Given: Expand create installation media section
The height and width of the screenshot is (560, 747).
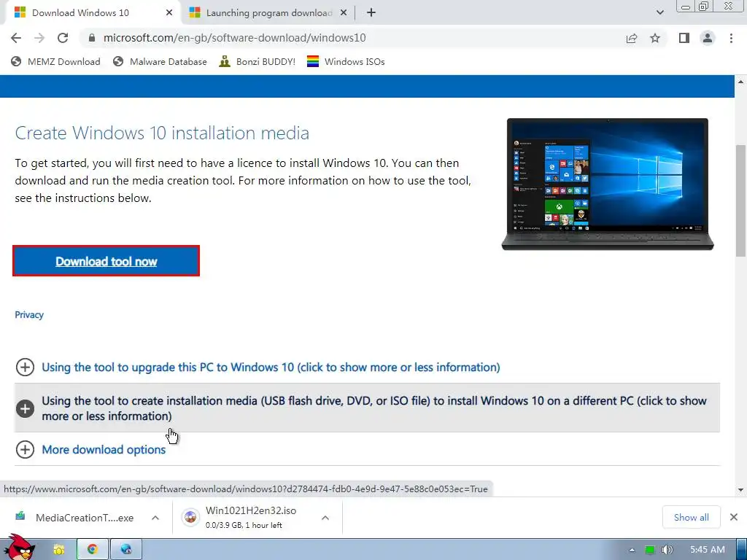Looking at the screenshot, I should point(367,408).
